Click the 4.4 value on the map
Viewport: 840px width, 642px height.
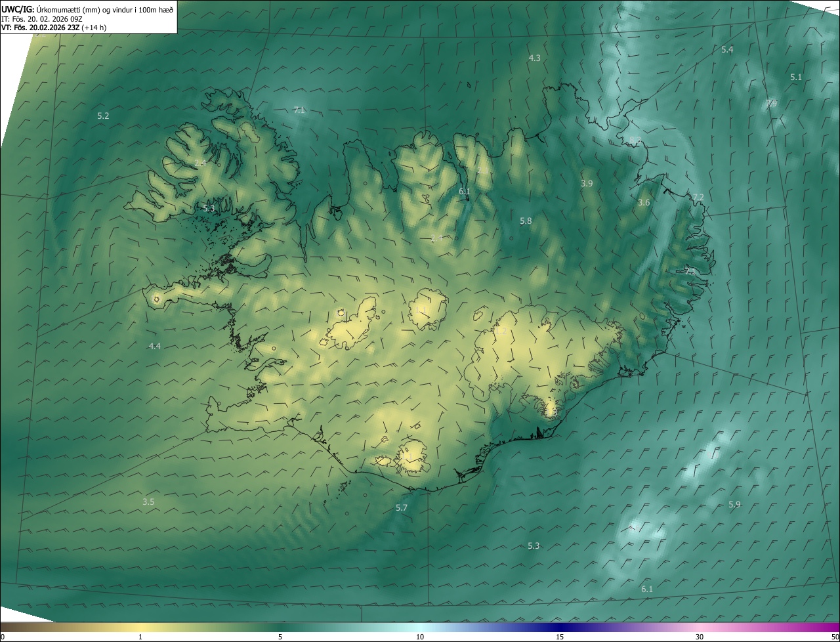click(x=154, y=346)
